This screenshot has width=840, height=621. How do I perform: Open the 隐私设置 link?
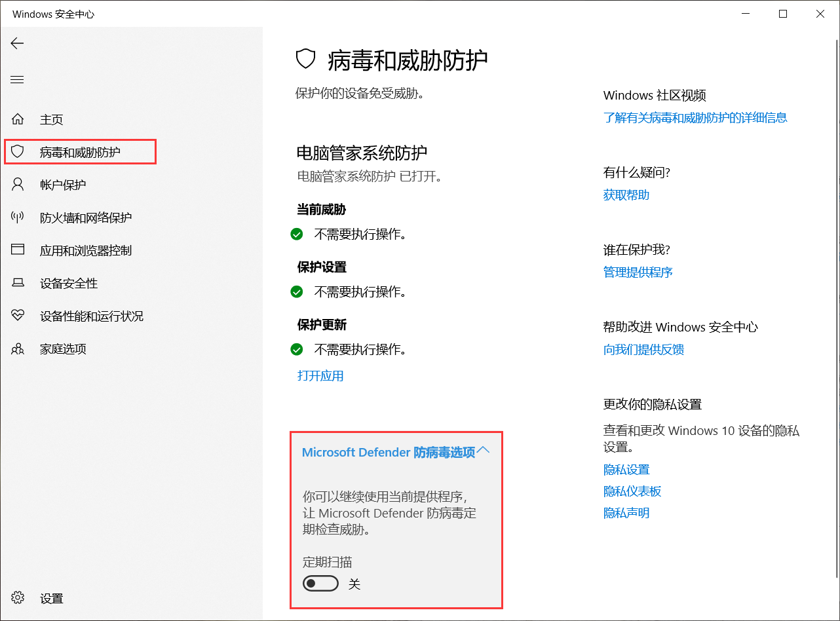point(626,470)
